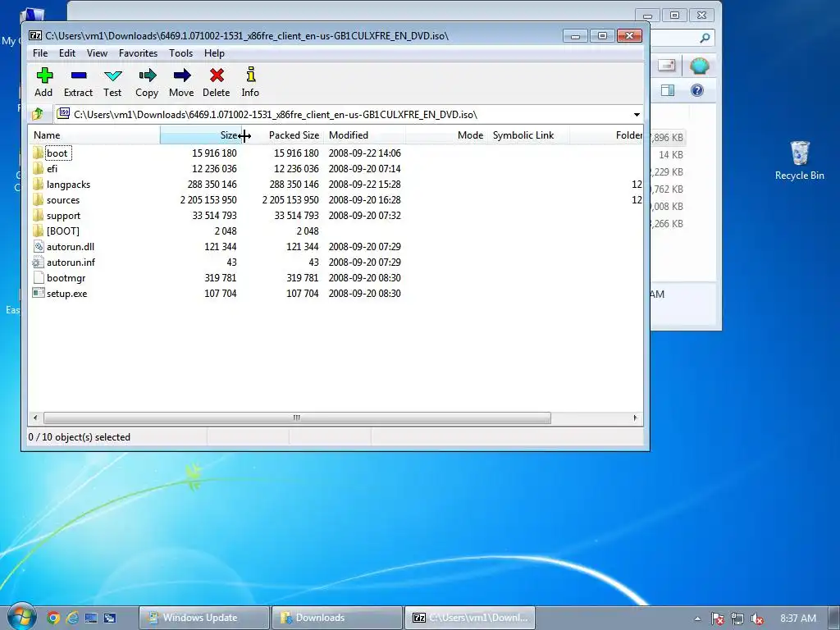Select the bootmgr file icon
Image resolution: width=840 pixels, height=630 pixels.
click(38, 277)
